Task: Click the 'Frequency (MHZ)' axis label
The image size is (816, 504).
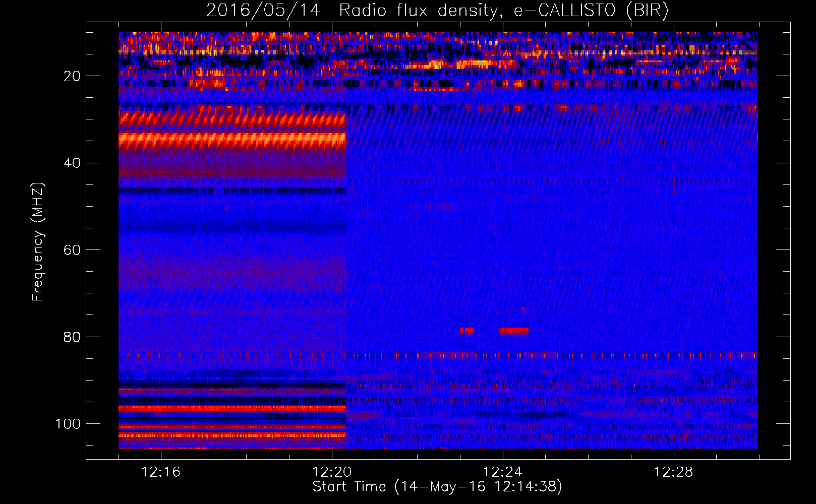Action: point(38,241)
